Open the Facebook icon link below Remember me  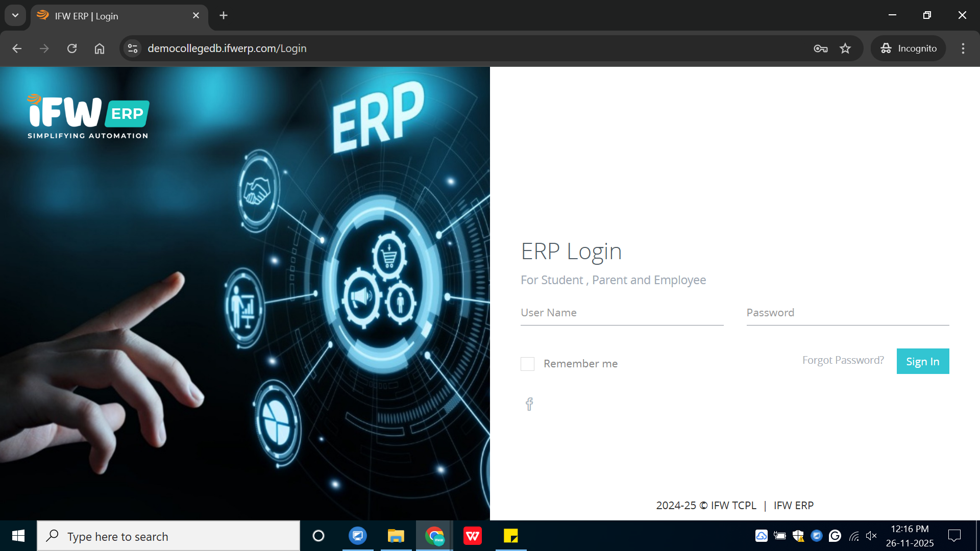529,404
